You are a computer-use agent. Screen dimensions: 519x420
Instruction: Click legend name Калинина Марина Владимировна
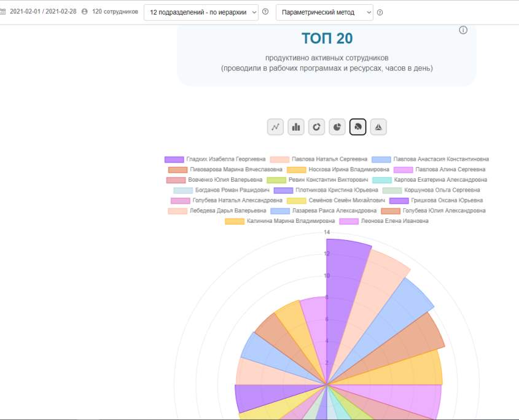(x=291, y=221)
